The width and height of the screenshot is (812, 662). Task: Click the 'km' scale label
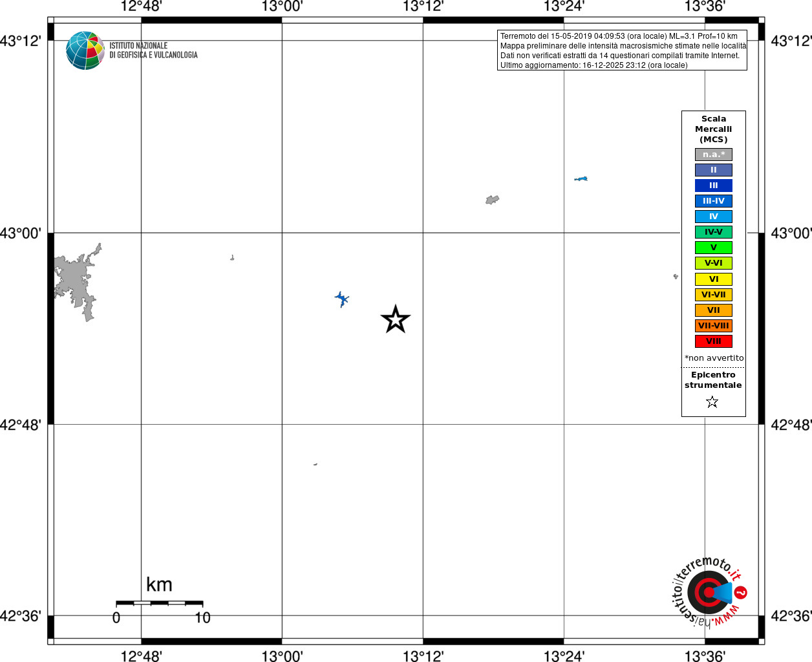point(159,584)
